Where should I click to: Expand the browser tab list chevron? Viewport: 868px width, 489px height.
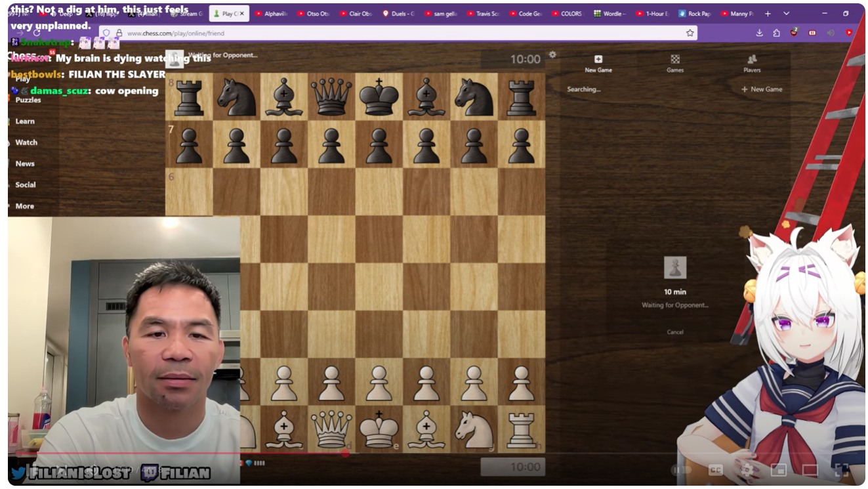click(786, 13)
